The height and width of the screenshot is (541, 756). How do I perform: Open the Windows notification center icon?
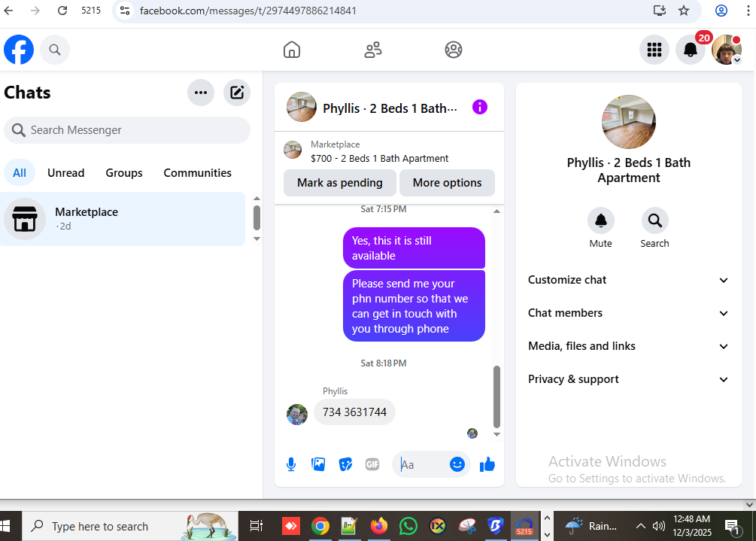(733, 527)
